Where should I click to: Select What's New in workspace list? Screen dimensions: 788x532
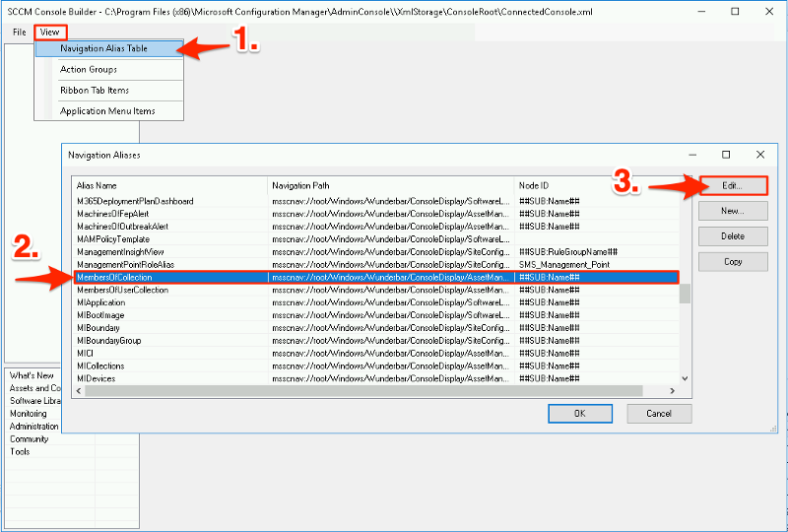33,375
